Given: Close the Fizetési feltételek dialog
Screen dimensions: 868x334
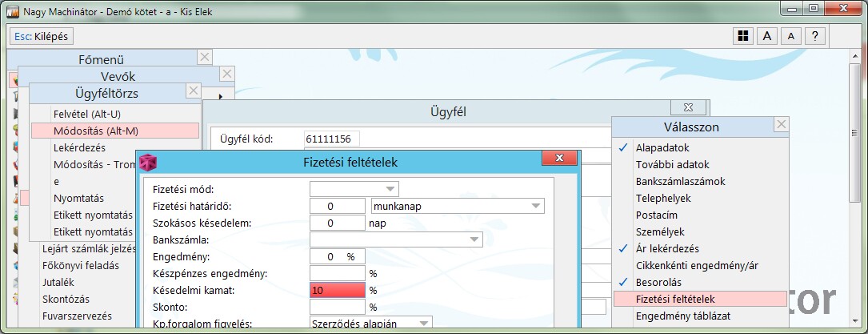Looking at the screenshot, I should 560,159.
